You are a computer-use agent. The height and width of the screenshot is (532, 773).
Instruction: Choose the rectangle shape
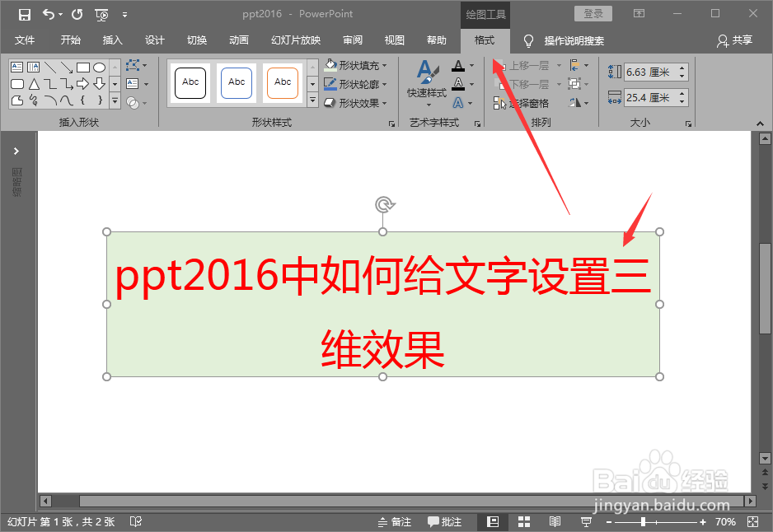(82, 67)
